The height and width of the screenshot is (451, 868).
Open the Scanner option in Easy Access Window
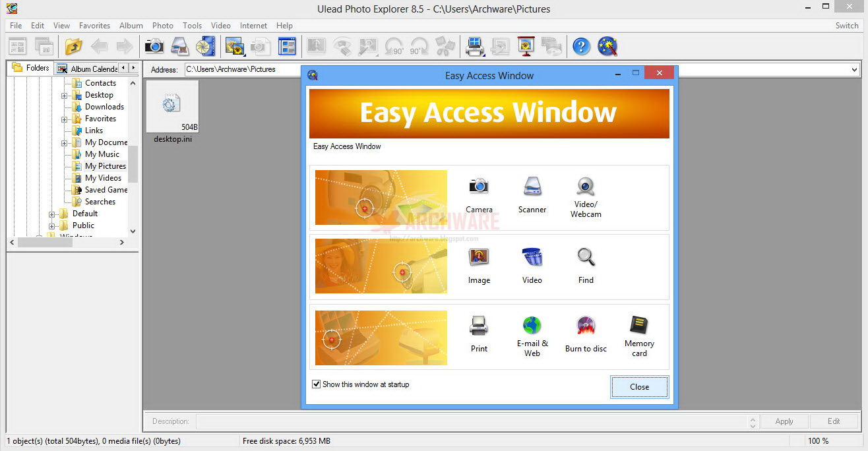(x=532, y=187)
